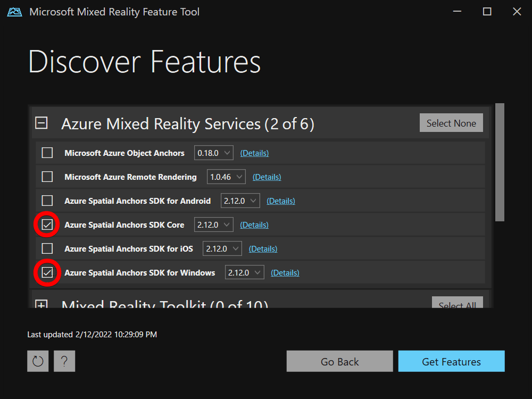Click the Microsoft Azure Remote Rendering label

pyautogui.click(x=131, y=177)
